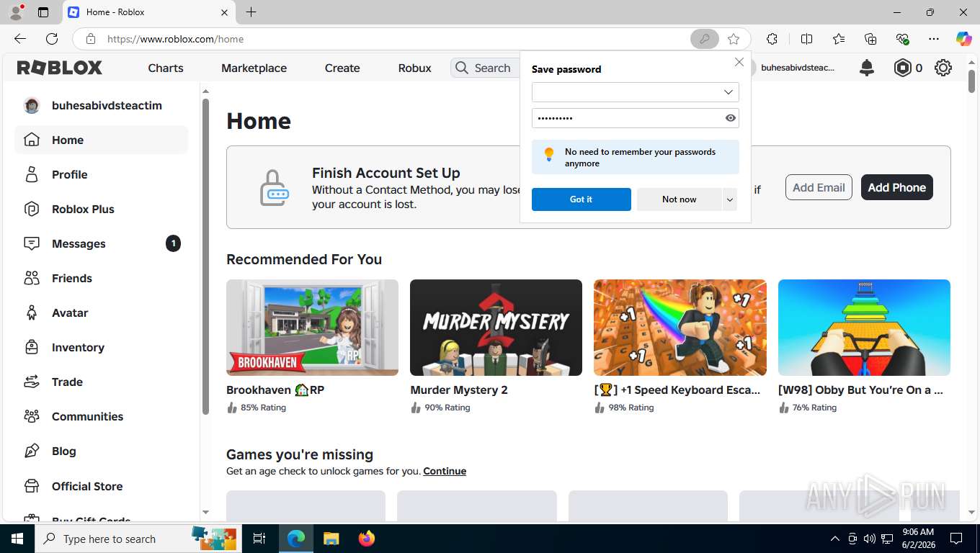
Task: Open Messages with 1 unread badge
Action: 101,243
